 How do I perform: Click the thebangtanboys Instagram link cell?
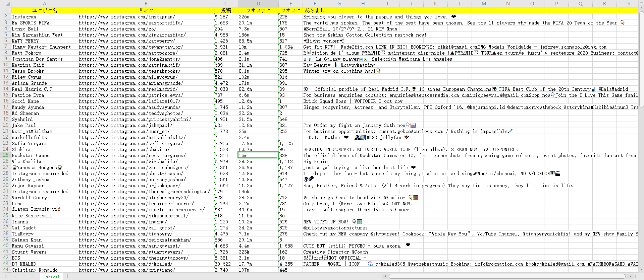(x=146, y=258)
